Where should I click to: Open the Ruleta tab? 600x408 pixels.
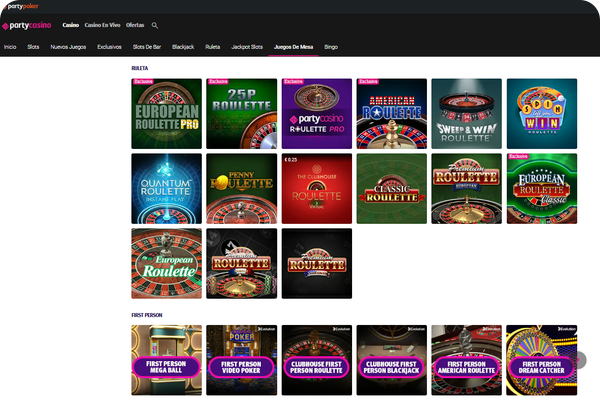[213, 47]
